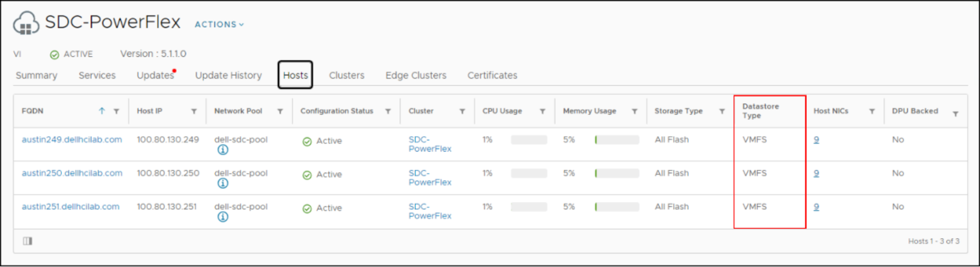The width and height of the screenshot is (980, 267).
Task: Open the Host IP column filter
Action: click(194, 111)
